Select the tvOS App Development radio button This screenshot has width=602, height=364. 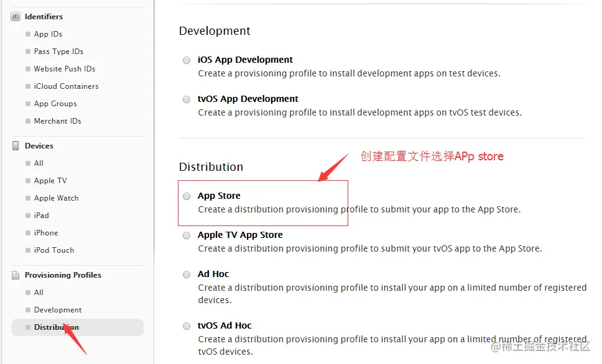187,99
